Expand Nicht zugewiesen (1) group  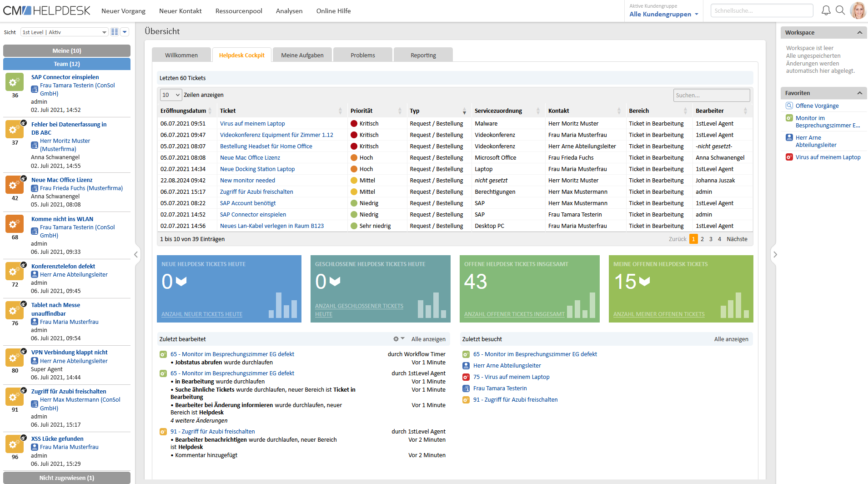click(x=67, y=478)
